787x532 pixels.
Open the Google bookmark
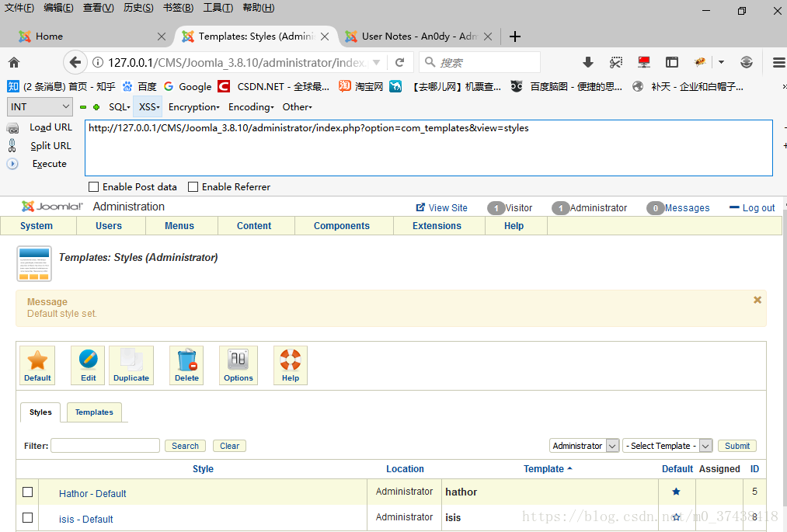188,86
